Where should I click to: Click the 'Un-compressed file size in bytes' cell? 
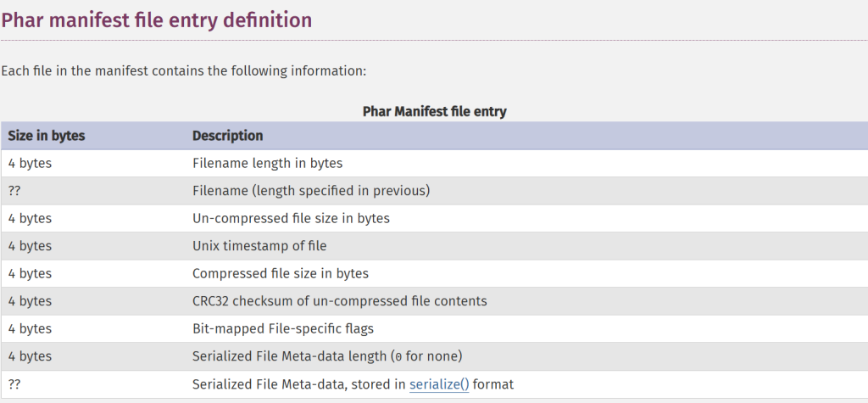(291, 218)
